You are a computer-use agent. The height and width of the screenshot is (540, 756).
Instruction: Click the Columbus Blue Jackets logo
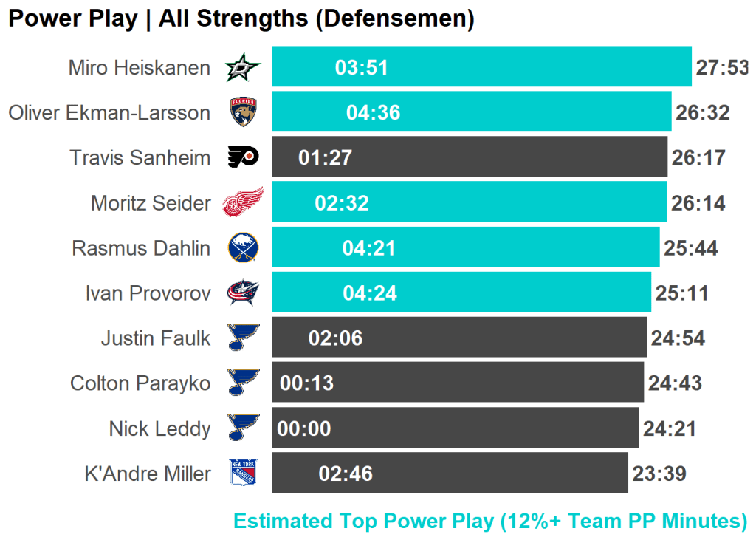[243, 293]
